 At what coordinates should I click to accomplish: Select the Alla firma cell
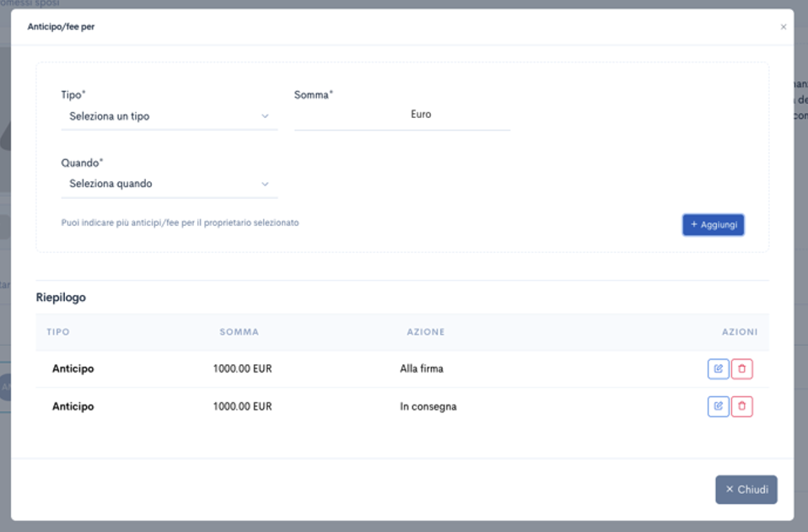(422, 368)
